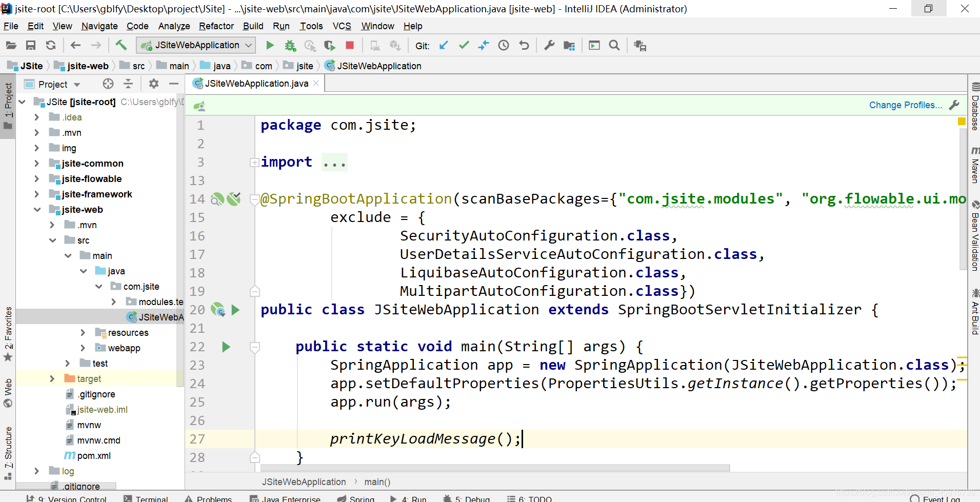Collapse the jsite-web module
The height and width of the screenshot is (502, 980).
[x=37, y=210]
